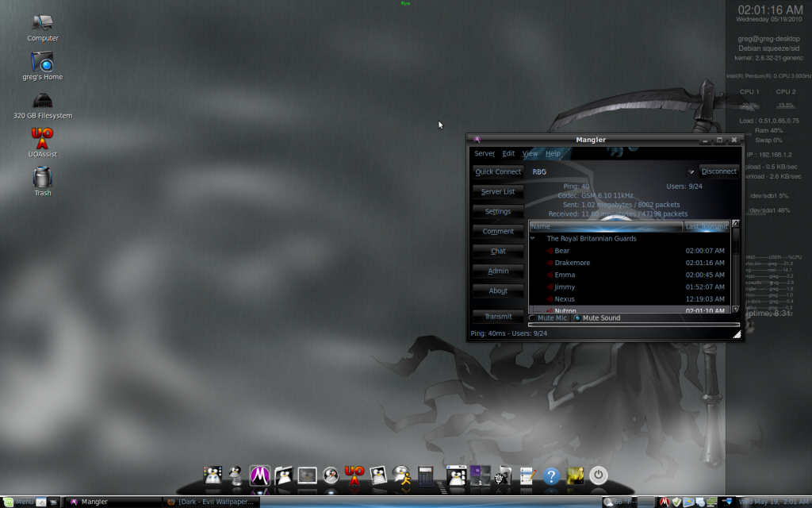Open the Tux with colored dots dock icon
Screen dimensions: 812x508
213,475
